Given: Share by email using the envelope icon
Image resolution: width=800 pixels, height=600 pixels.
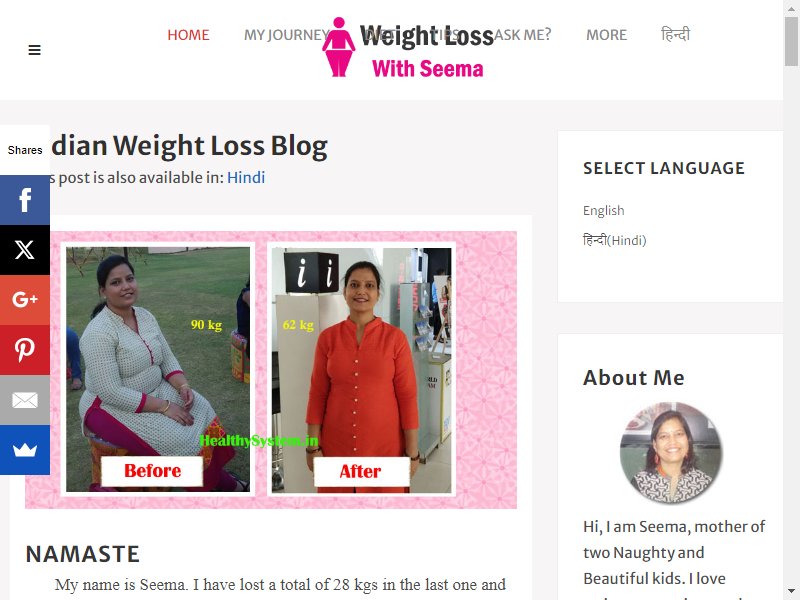Looking at the screenshot, I should click(24, 400).
